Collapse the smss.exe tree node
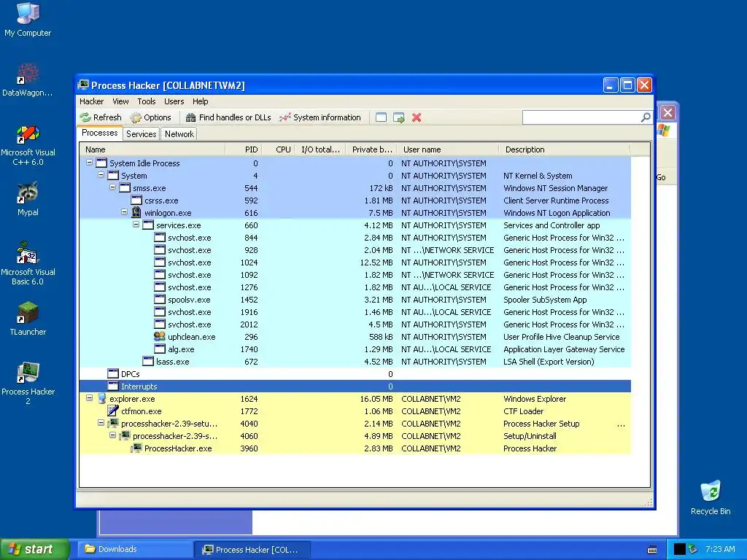Image resolution: width=747 pixels, height=560 pixels. pyautogui.click(x=112, y=187)
